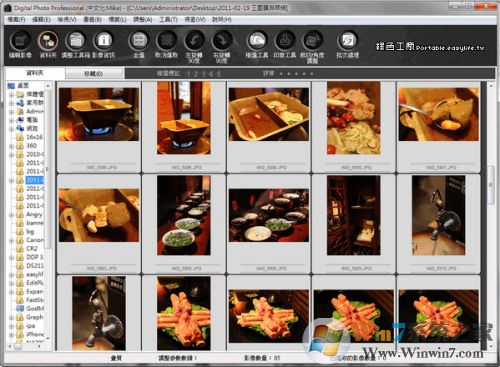Open the Adjustment menu (調整(A))

[143, 20]
